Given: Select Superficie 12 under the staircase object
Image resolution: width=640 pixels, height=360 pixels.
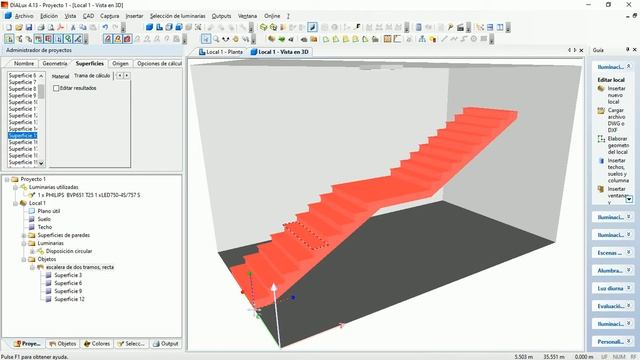Looking at the screenshot, I should click(69, 299).
